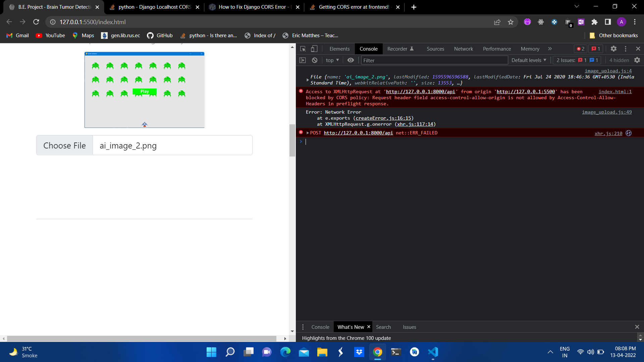Switch to the Console tab
This screenshot has height=362, width=644.
coord(368,49)
